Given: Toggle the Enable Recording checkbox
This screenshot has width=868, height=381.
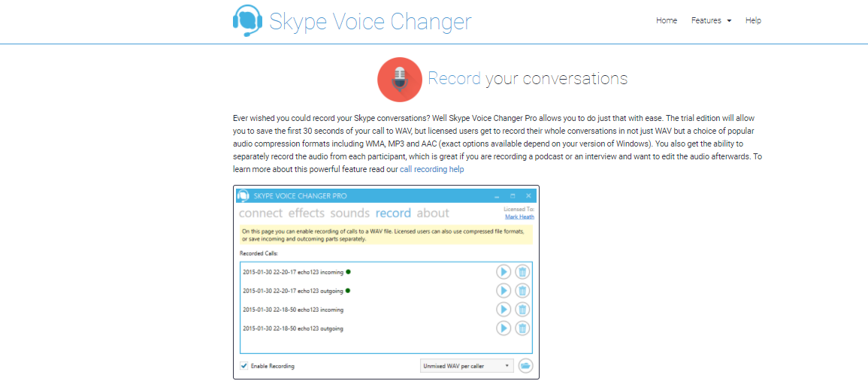Looking at the screenshot, I should [x=243, y=366].
